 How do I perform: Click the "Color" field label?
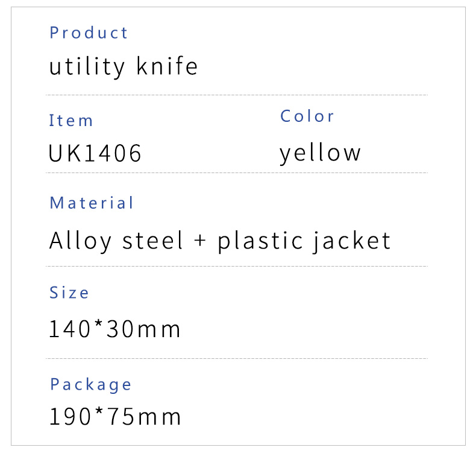click(307, 116)
